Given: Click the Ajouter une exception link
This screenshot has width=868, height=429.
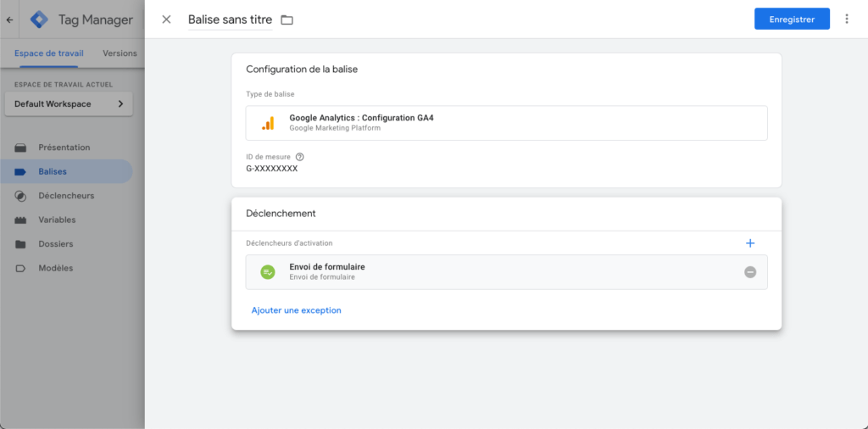Looking at the screenshot, I should click(x=296, y=310).
